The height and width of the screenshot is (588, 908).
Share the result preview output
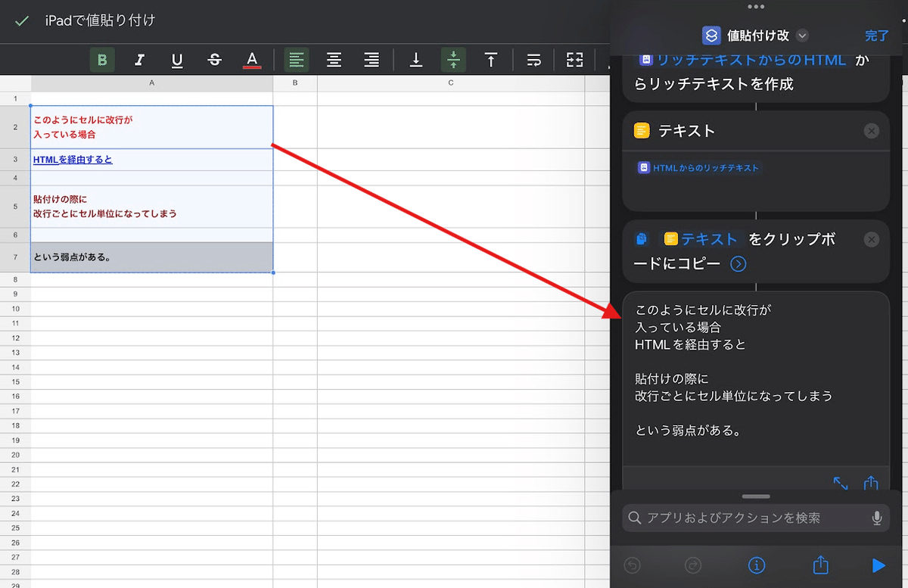(x=871, y=482)
